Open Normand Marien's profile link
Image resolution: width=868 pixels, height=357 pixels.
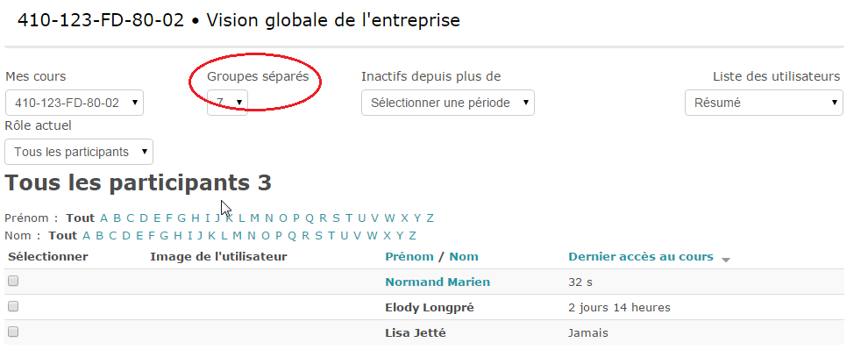[437, 282]
